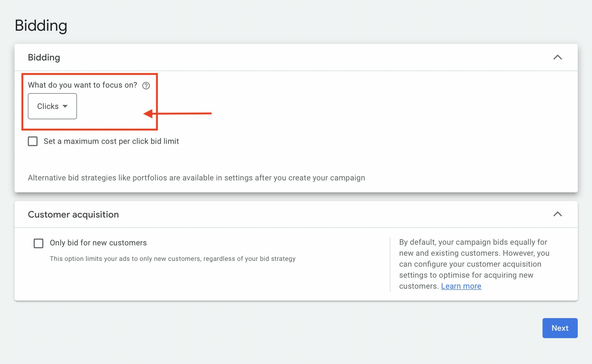Select the Customer acquisition section header
This screenshot has width=592, height=364.
[x=73, y=214]
